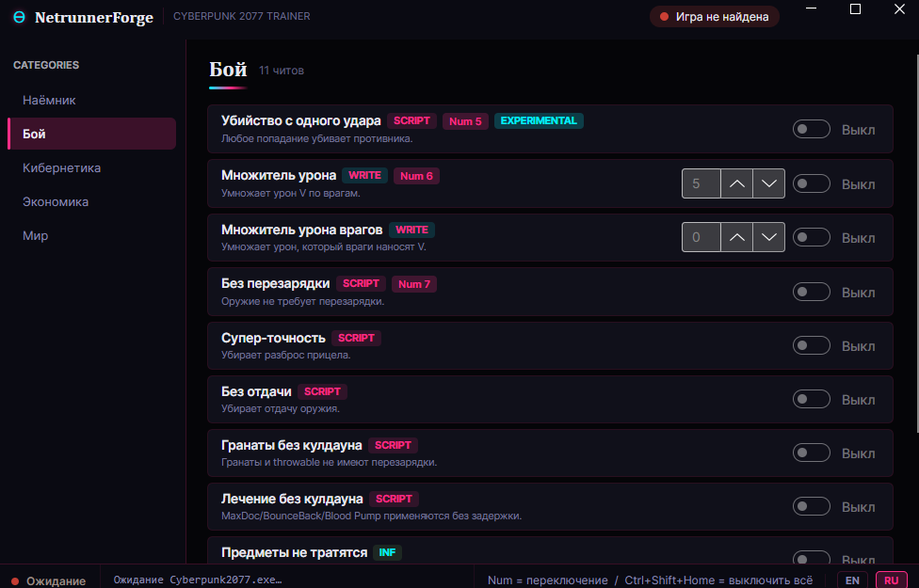The width and height of the screenshot is (919, 588).
Task: Click the 11 читов counter text
Action: click(x=282, y=71)
